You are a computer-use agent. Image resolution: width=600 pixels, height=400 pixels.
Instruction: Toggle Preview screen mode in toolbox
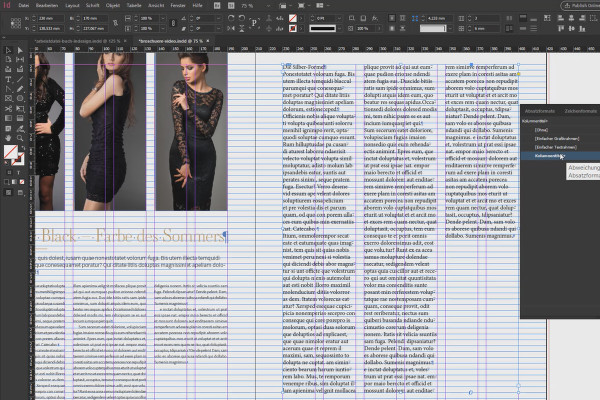20,193
